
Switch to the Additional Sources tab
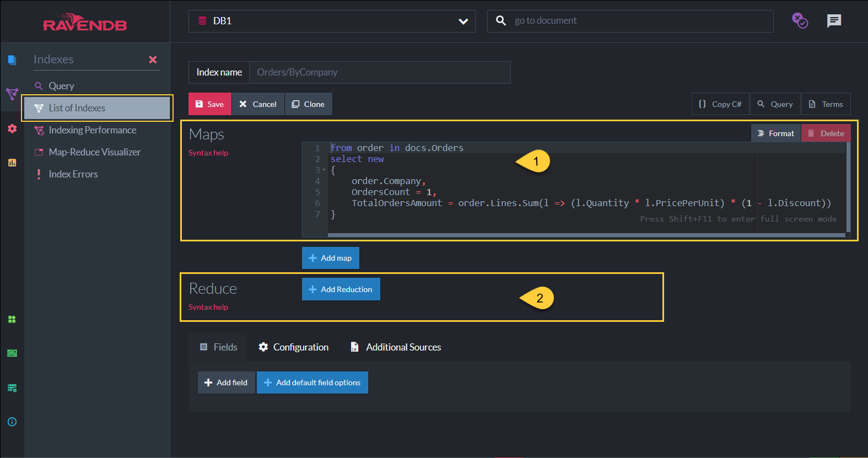tap(396, 347)
